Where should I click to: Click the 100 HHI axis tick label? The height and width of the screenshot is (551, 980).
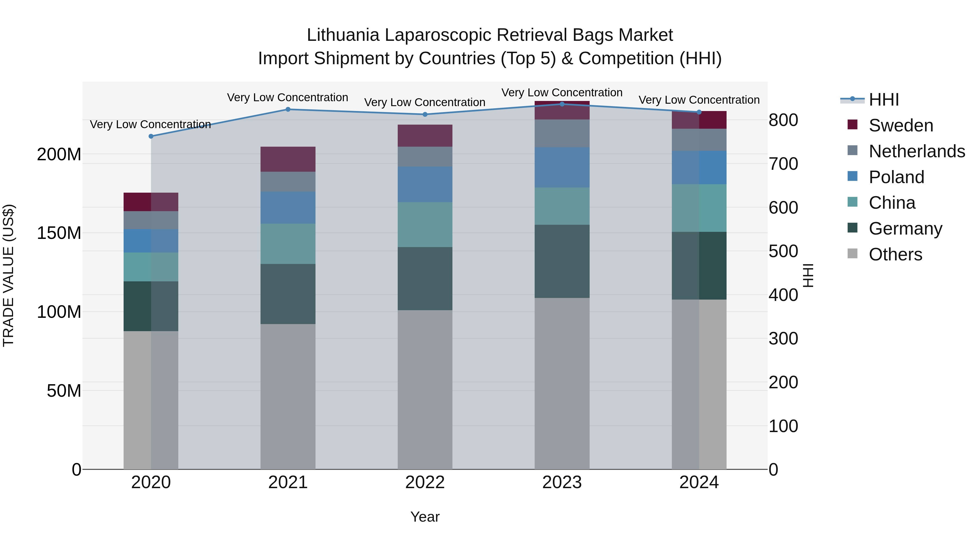(783, 426)
